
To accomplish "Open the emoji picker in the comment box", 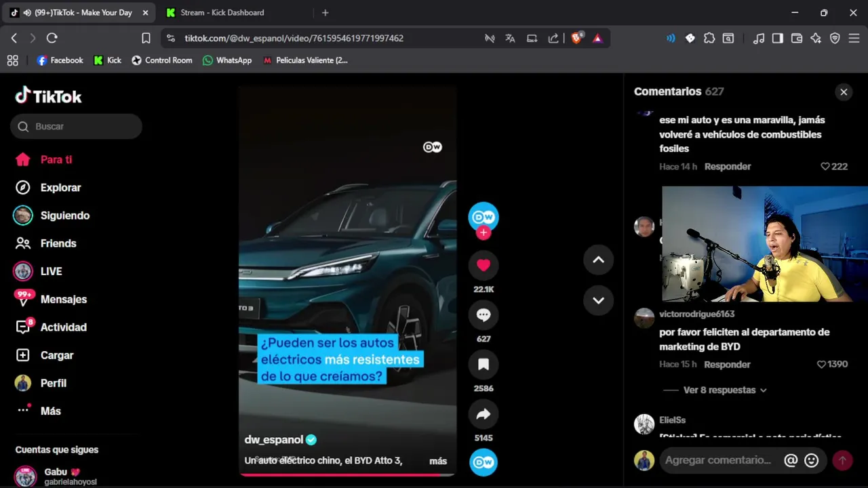I will [x=811, y=460].
